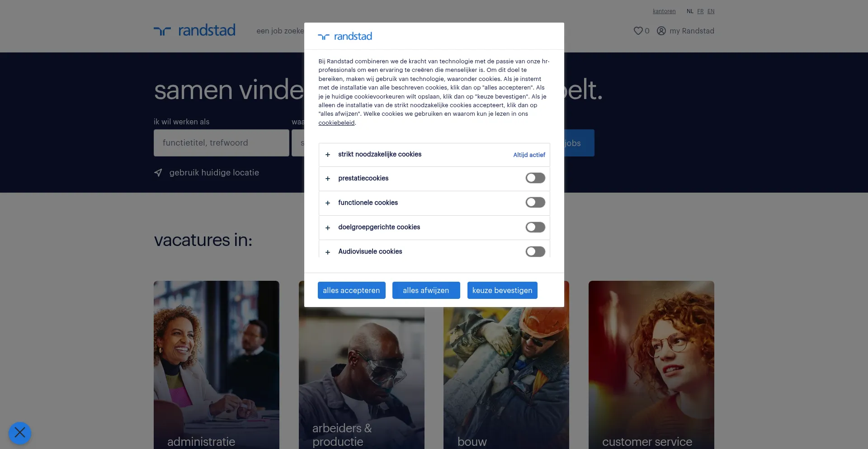Expand the functionele cookies section

[328, 203]
